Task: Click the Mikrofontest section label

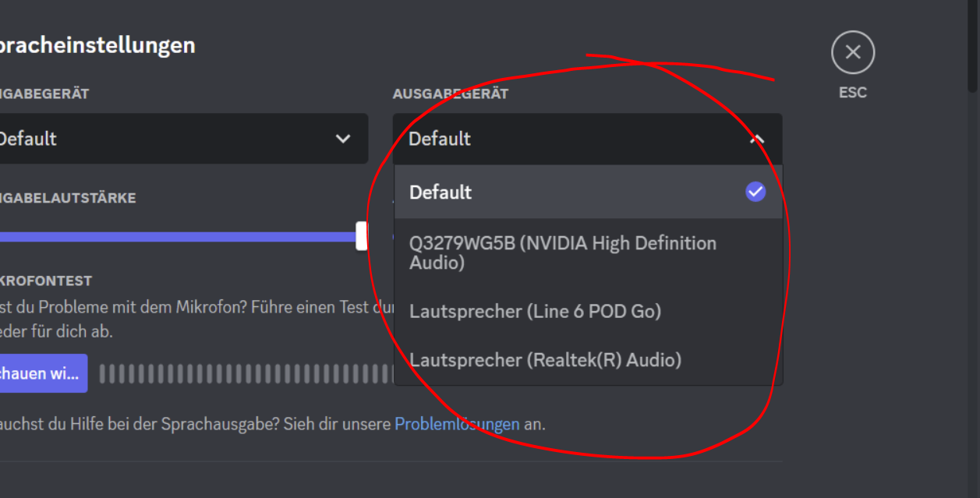Action: point(46,281)
